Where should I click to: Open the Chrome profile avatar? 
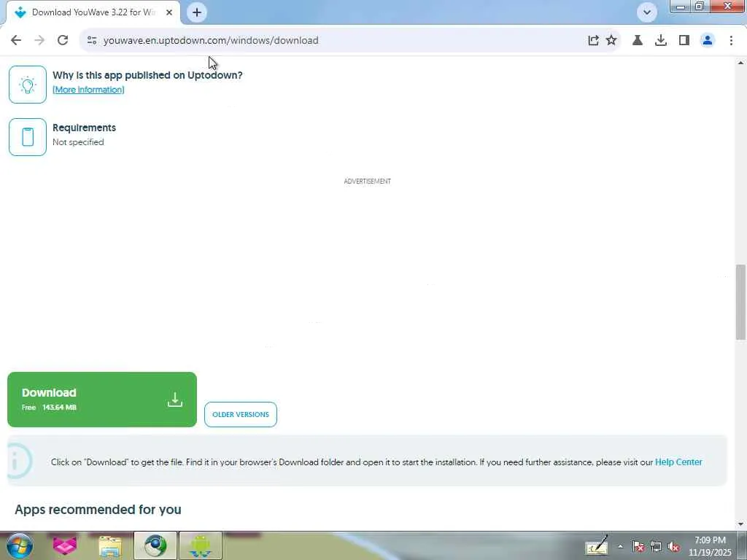point(708,41)
